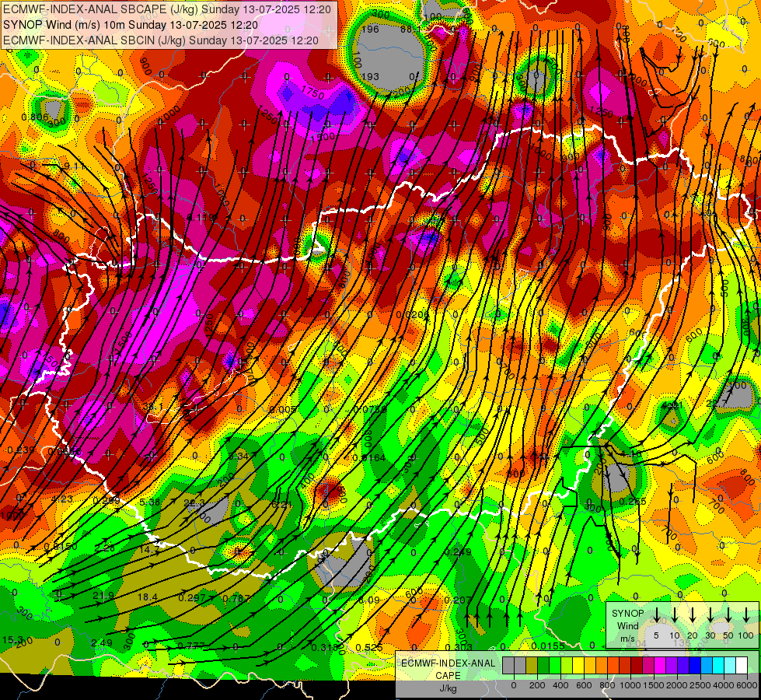The width and height of the screenshot is (761, 700).
Task: Click the 1750 contour label
Action: 313,93
